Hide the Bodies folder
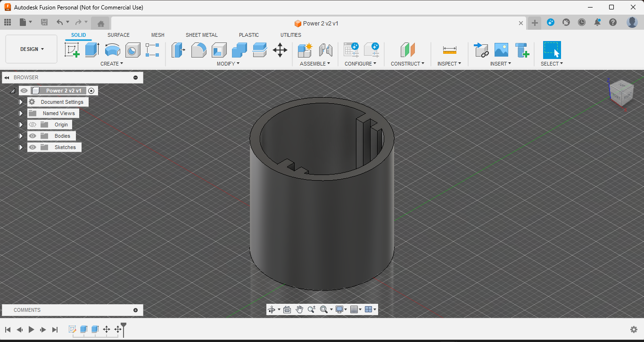The image size is (644, 342). coord(33,136)
